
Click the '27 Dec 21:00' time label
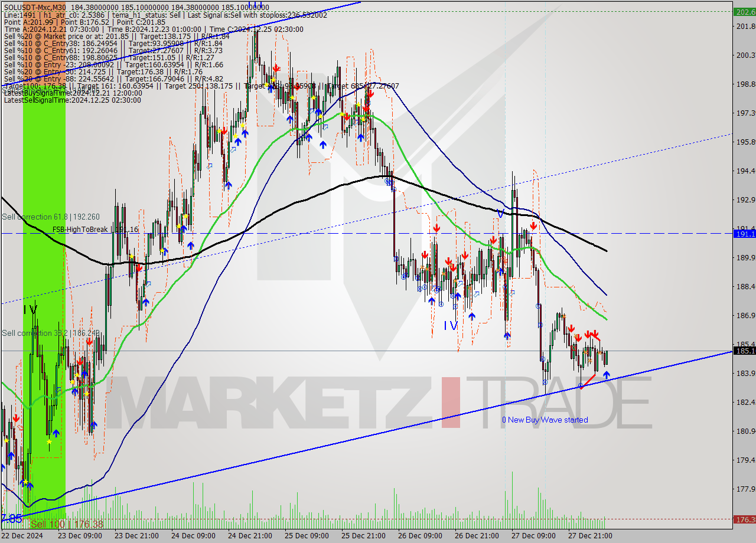click(x=589, y=535)
